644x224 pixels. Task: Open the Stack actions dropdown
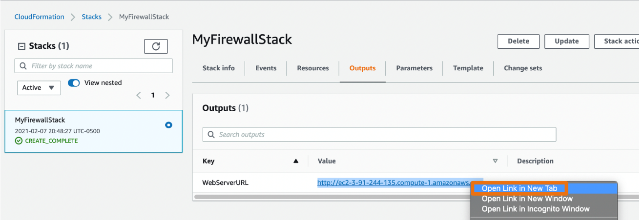[x=617, y=41]
